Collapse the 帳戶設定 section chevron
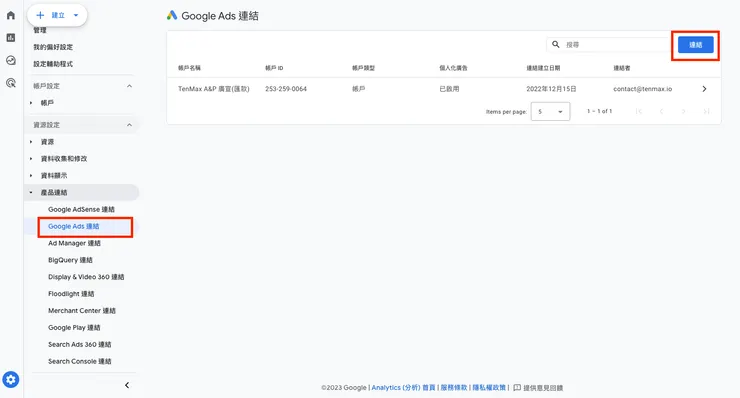The width and height of the screenshot is (740, 398). point(129,86)
